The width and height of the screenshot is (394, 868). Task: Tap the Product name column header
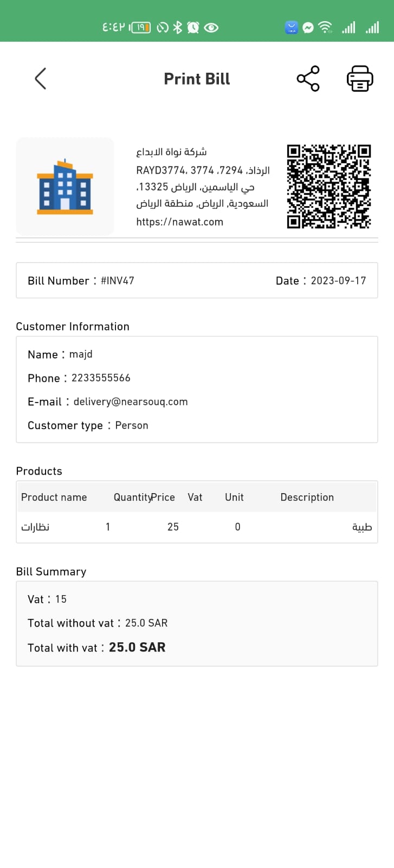(x=54, y=497)
